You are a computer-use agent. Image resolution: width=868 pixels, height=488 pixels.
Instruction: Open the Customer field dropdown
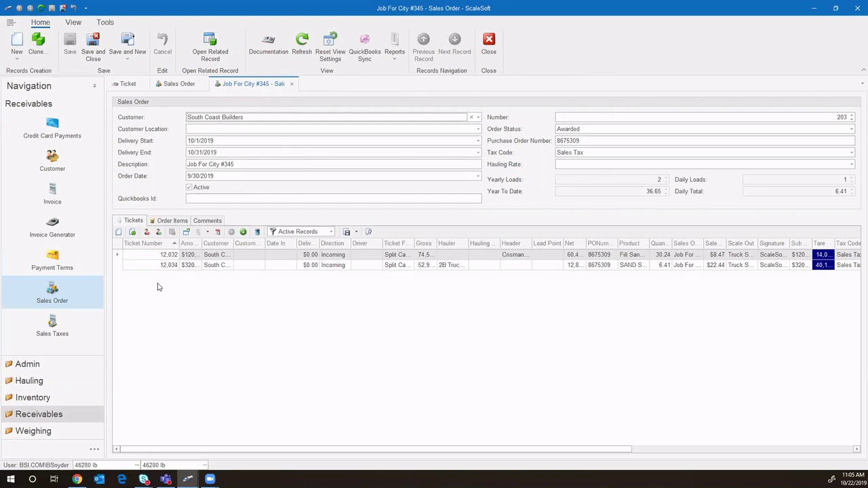point(478,117)
